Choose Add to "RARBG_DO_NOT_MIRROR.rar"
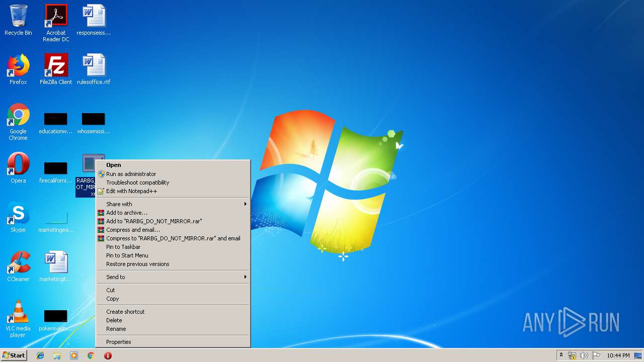Image resolution: width=644 pixels, height=362 pixels. point(173,221)
